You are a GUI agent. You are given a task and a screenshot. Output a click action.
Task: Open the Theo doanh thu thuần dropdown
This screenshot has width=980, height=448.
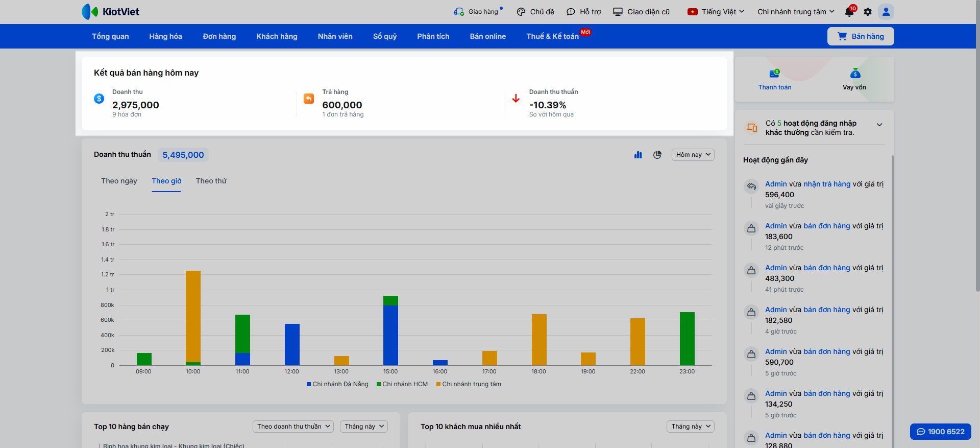[x=293, y=427]
